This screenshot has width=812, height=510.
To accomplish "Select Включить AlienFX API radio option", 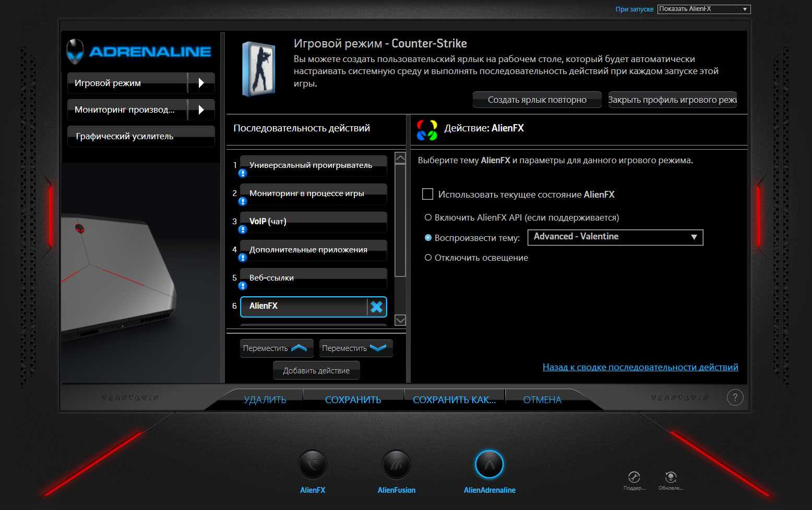I will click(x=428, y=217).
